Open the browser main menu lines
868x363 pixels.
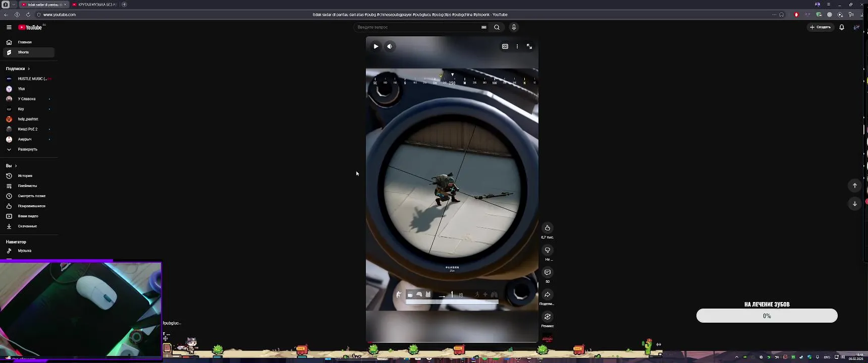[828, 5]
